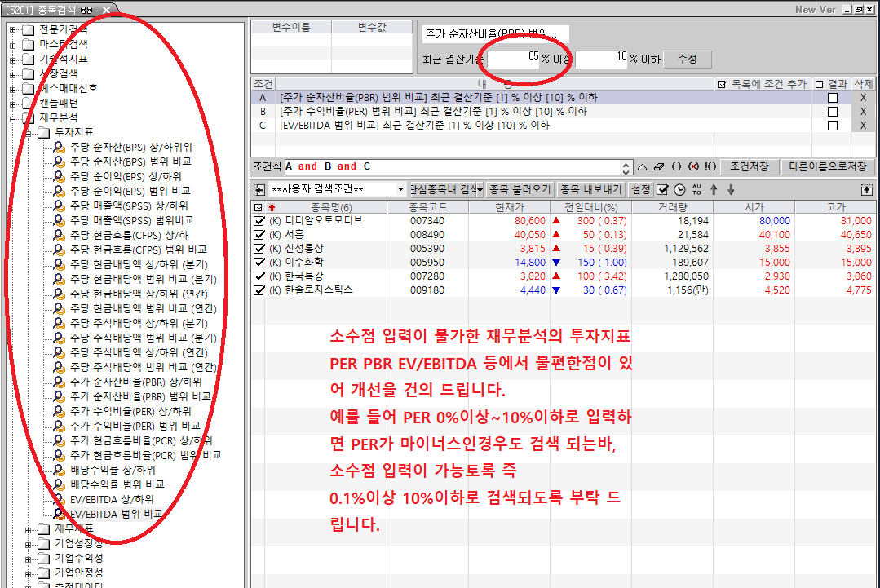The image size is (880, 588).
Task: Select 주가 수익비율(PER) 범위 비교 in tree
Action: (x=135, y=426)
